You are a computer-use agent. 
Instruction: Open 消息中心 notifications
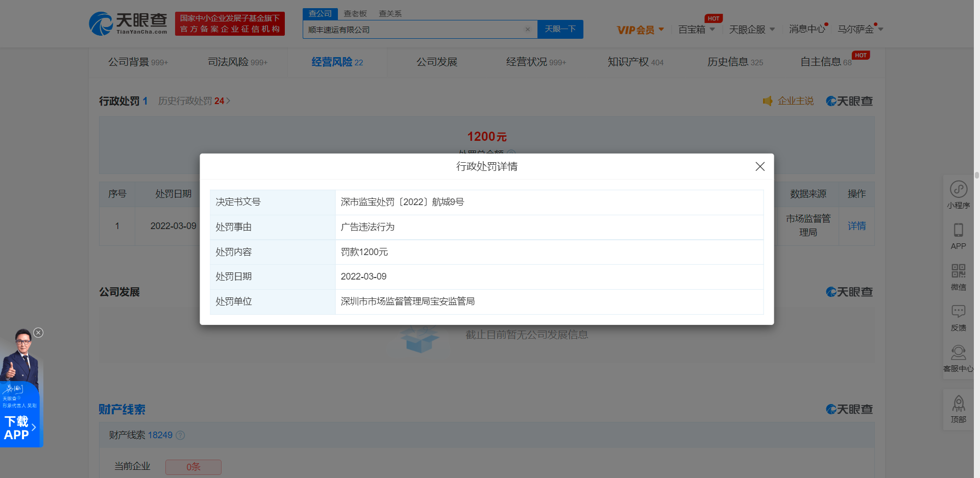806,30
